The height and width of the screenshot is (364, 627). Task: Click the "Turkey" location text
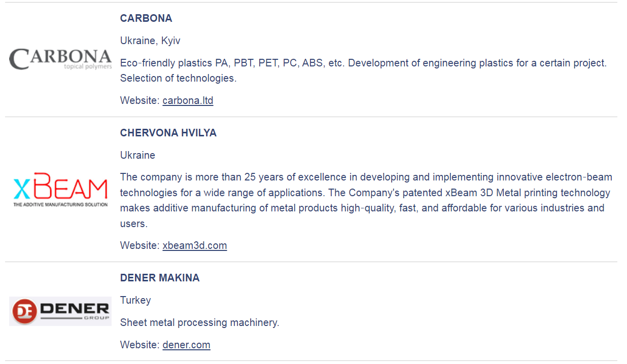135,300
